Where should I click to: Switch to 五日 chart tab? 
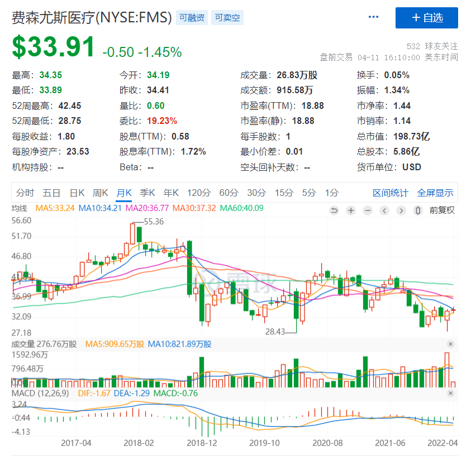51,193
